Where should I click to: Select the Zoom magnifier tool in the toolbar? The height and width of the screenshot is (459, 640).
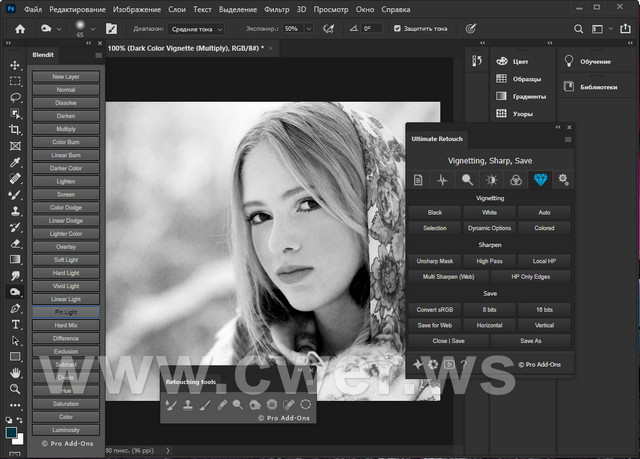15,389
